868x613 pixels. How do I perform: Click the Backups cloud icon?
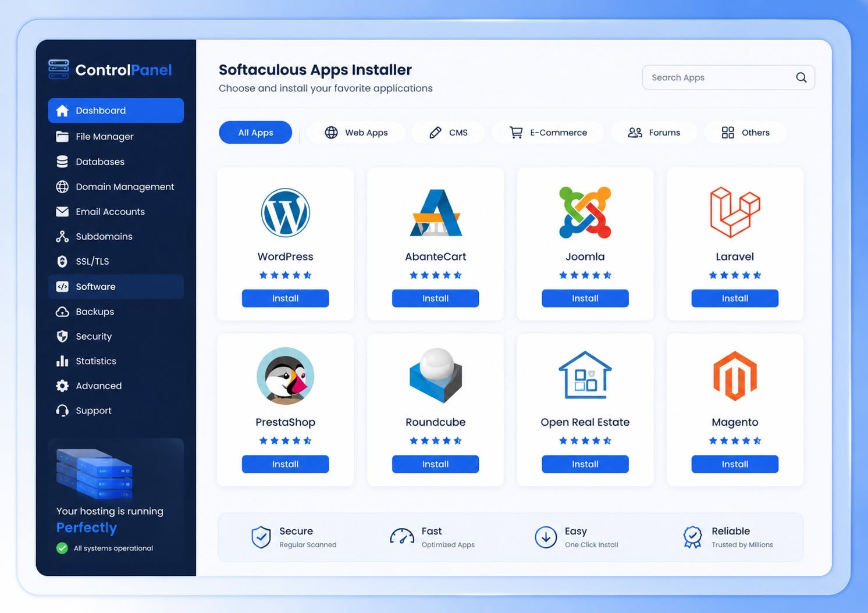tap(62, 312)
